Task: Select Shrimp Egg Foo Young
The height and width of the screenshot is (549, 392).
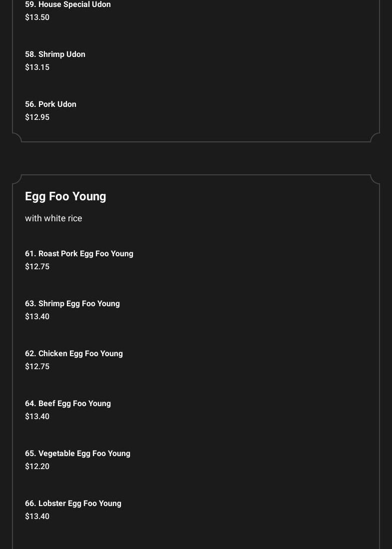Action: pyautogui.click(x=72, y=304)
